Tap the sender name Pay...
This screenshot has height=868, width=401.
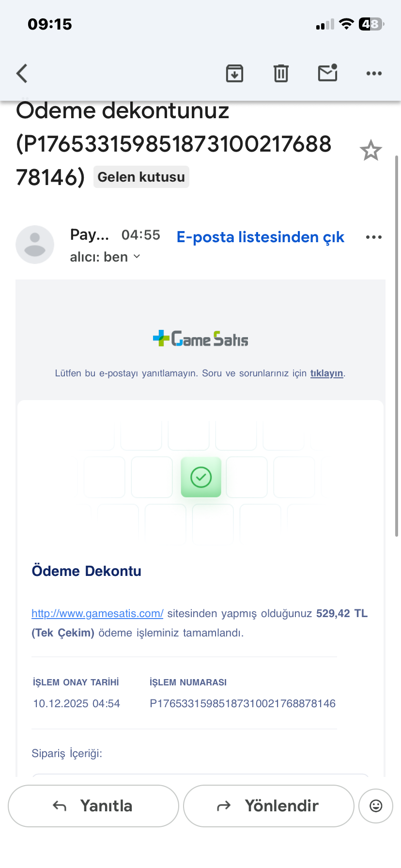pyautogui.click(x=90, y=234)
